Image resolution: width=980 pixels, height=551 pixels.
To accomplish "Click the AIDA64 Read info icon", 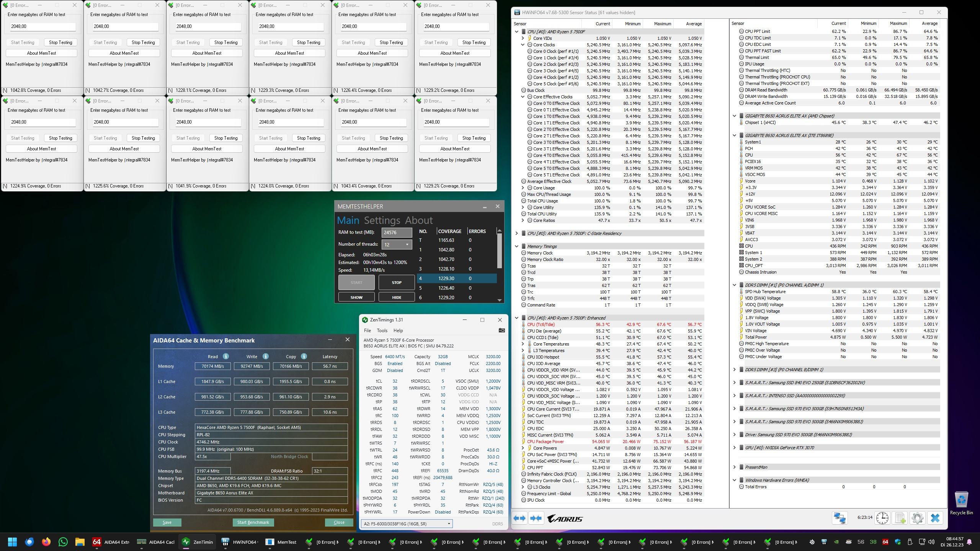I will point(226,356).
